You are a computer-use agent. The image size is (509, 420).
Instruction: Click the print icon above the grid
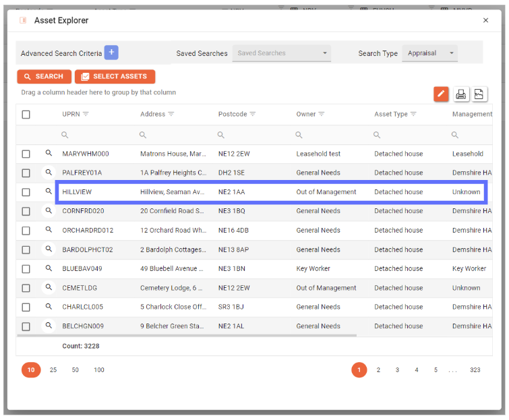click(461, 94)
